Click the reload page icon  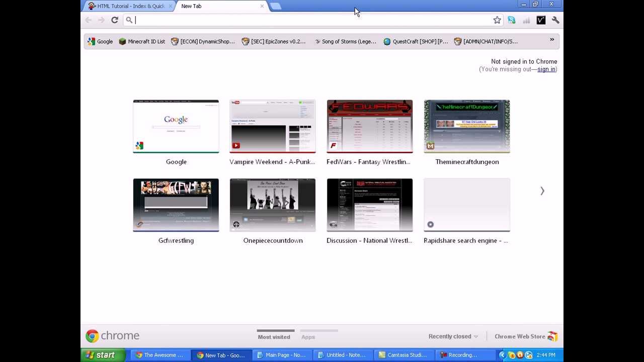(115, 20)
